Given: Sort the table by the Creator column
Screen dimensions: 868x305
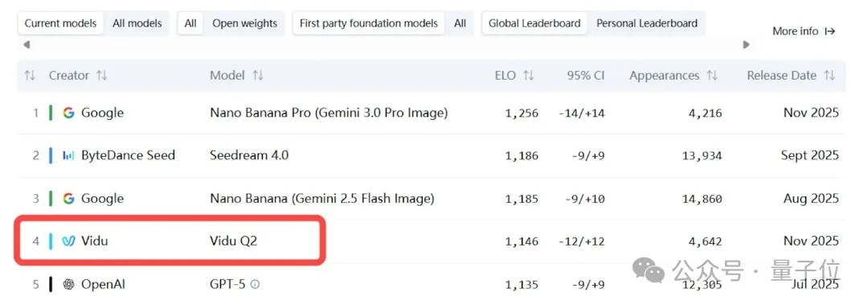Looking at the screenshot, I should 102,76.
